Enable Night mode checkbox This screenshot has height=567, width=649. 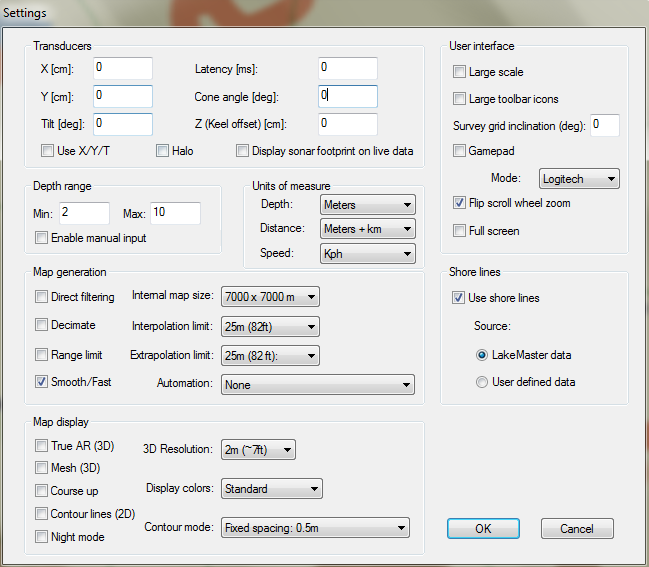click(41, 537)
